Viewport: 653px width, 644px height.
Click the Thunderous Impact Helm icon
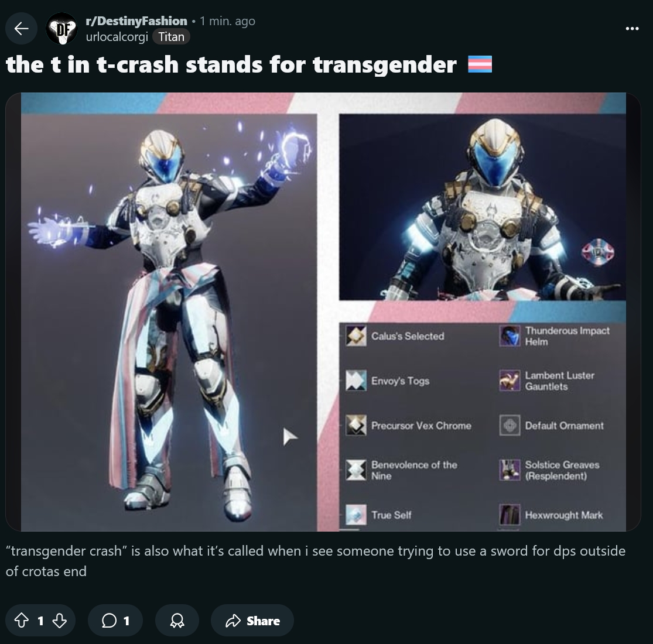[x=510, y=335]
